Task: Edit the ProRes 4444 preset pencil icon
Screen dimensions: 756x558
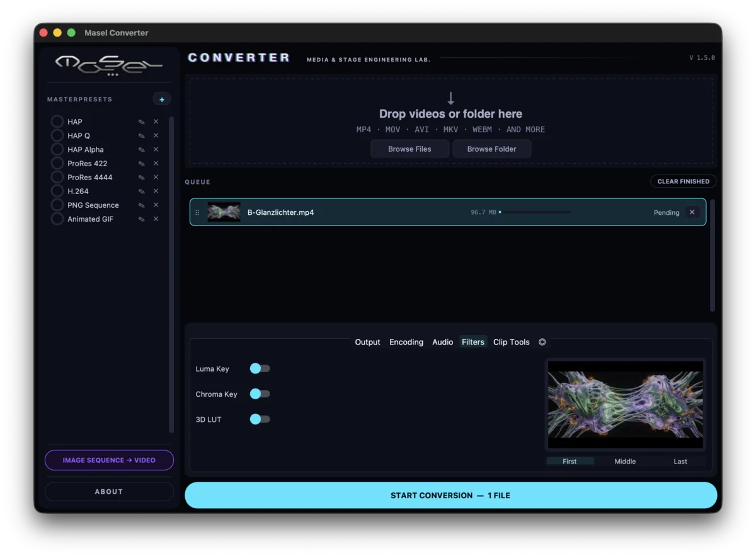Action: 142,177
